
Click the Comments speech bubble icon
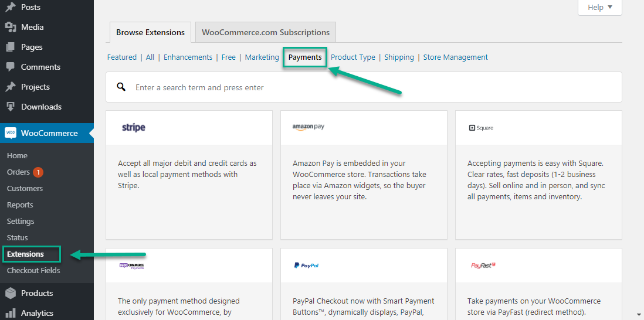pos(11,67)
